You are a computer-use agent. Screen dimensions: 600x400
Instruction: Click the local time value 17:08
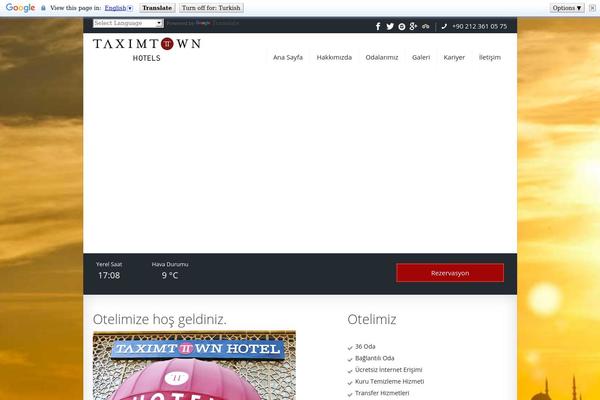[x=109, y=275]
